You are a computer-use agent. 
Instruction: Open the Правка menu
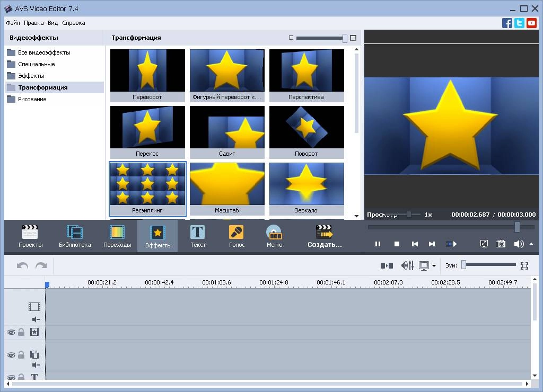click(33, 23)
